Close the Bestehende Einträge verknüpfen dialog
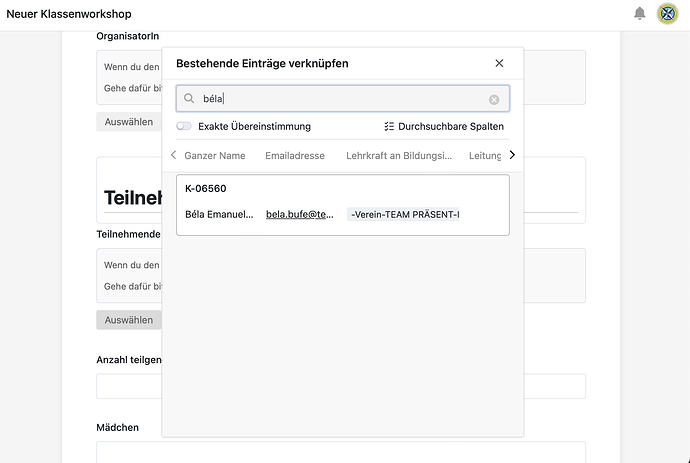 (499, 63)
